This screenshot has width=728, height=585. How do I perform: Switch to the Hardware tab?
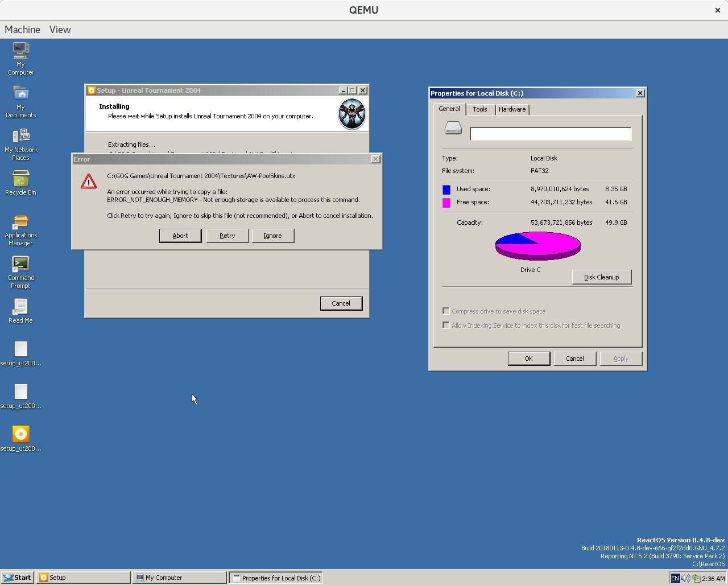[x=512, y=109]
